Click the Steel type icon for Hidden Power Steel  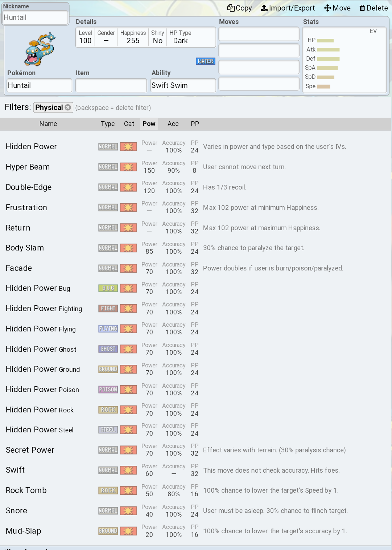pyautogui.click(x=108, y=430)
